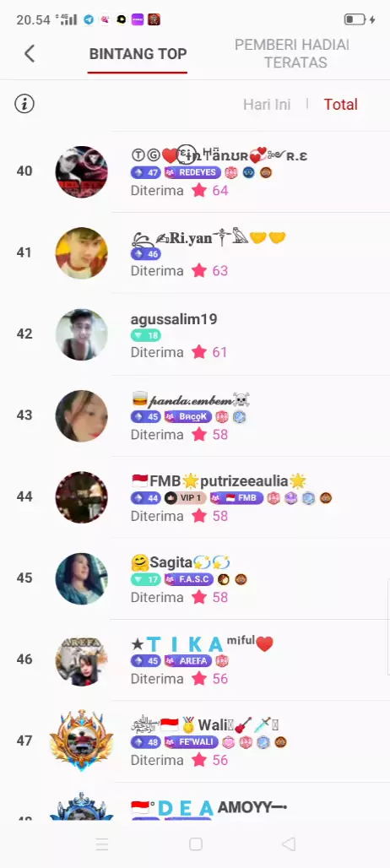Image resolution: width=390 pixels, height=868 pixels.
Task: Tap the VIP 1 badge
Action: [x=186, y=498]
